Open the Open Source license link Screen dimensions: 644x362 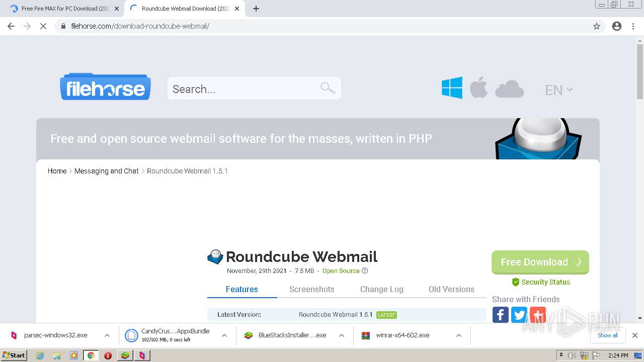pyautogui.click(x=341, y=270)
